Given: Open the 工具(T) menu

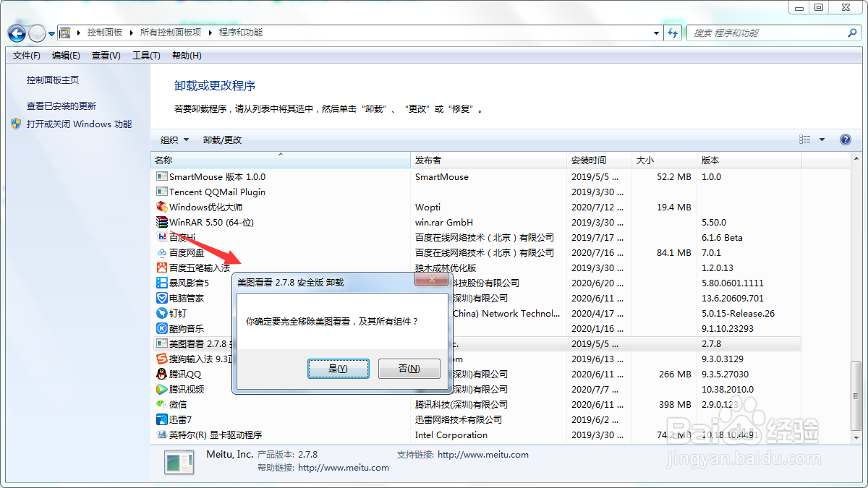Looking at the screenshot, I should (146, 56).
